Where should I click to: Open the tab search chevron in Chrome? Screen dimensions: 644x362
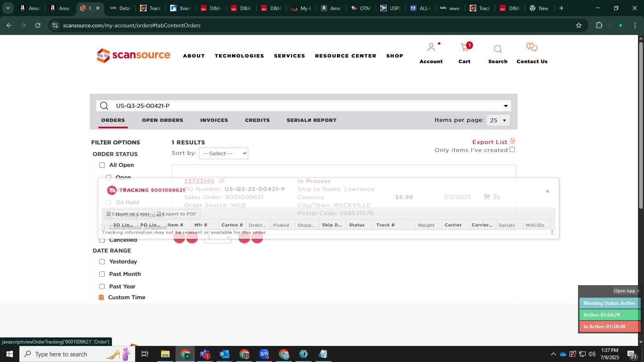[x=8, y=8]
